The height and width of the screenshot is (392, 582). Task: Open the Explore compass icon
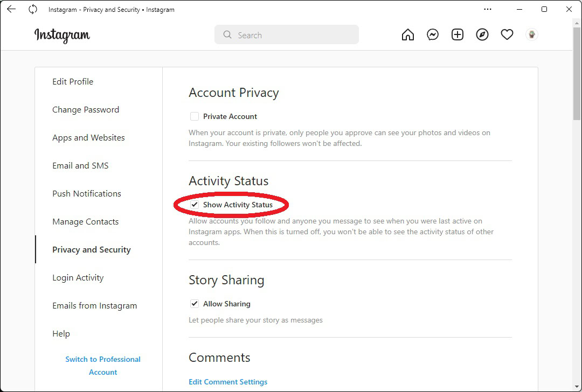click(x=482, y=35)
